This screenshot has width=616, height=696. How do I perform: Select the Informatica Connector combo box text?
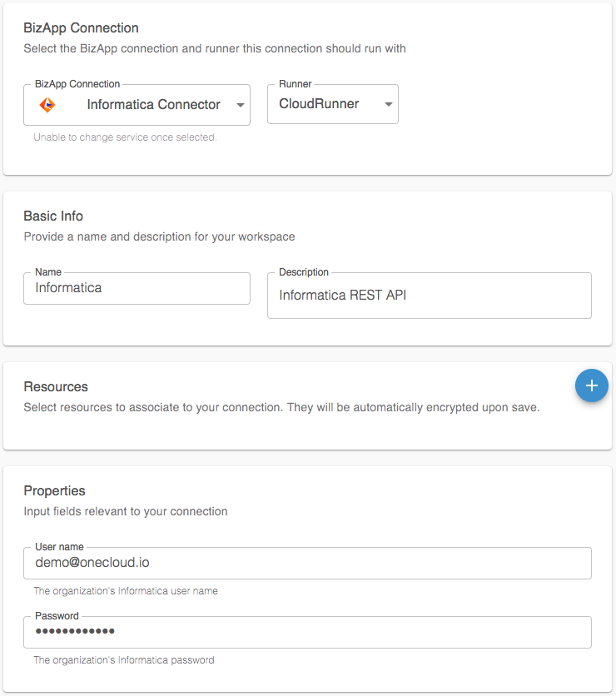click(x=153, y=105)
